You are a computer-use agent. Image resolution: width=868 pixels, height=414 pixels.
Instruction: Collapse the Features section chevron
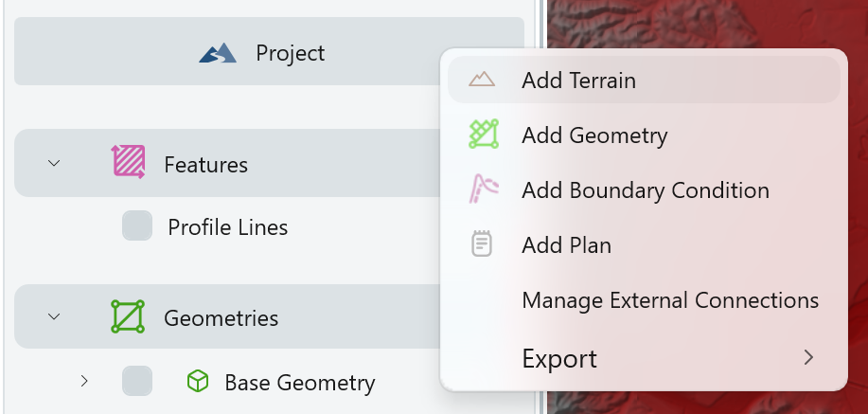(x=54, y=163)
